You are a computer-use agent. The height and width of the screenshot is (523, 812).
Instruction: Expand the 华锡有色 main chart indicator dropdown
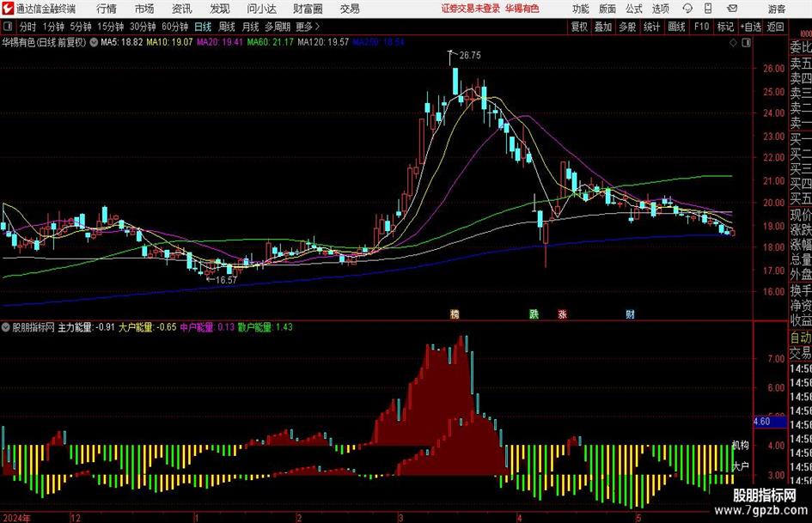(94, 42)
